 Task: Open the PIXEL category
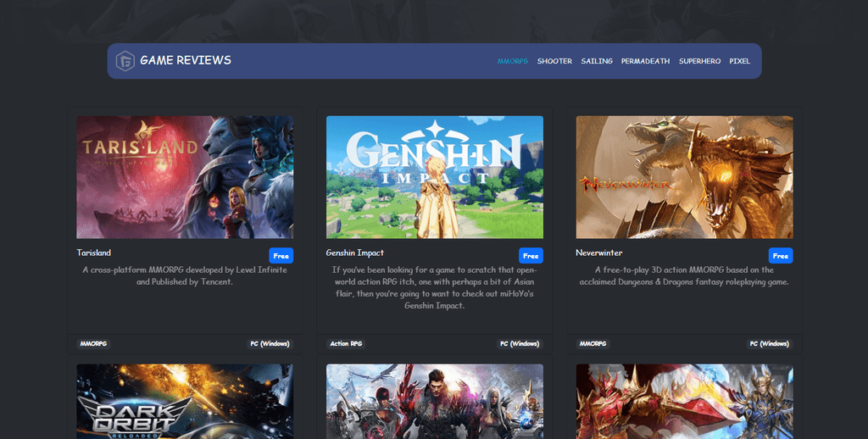(x=739, y=61)
